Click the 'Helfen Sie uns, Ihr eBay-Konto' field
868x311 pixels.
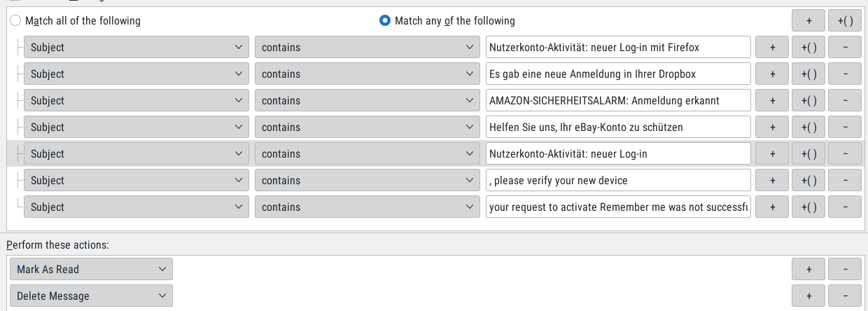point(618,127)
